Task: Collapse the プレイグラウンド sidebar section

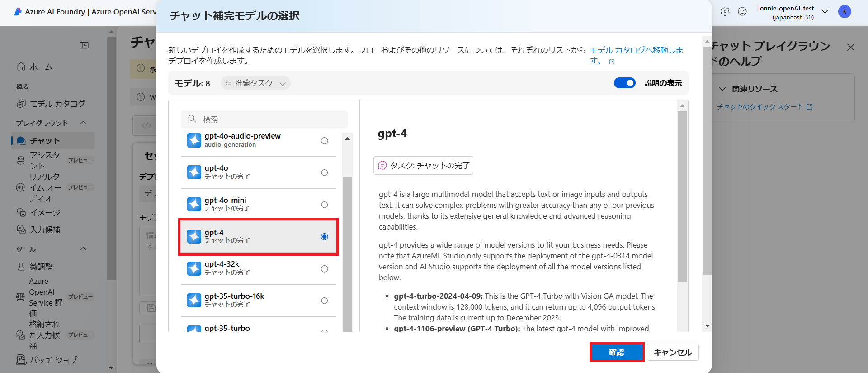Action: pos(83,123)
